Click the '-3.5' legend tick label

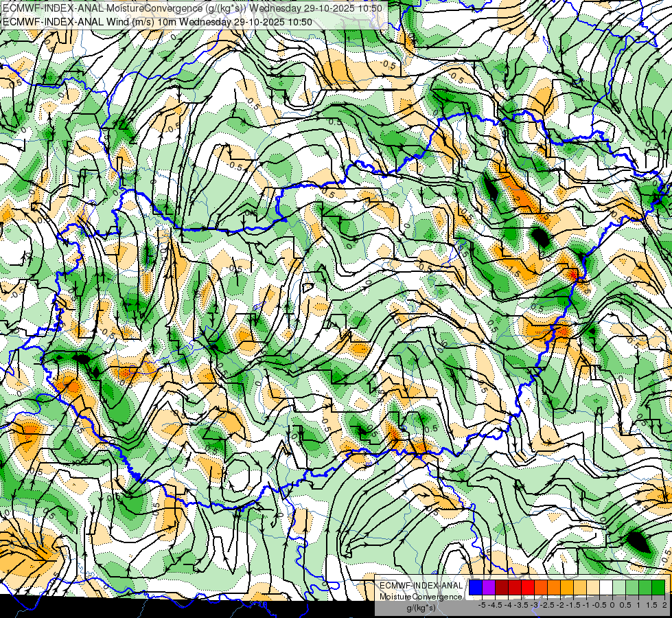pyautogui.click(x=522, y=605)
